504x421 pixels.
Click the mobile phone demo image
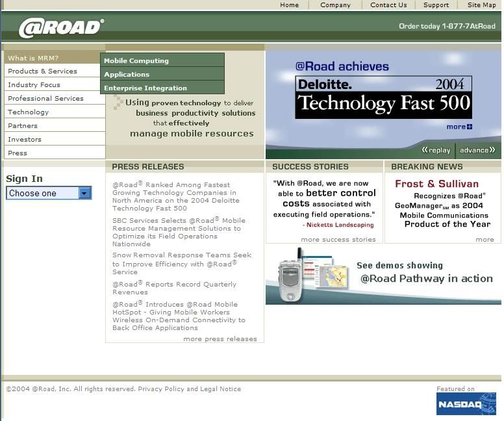point(290,275)
